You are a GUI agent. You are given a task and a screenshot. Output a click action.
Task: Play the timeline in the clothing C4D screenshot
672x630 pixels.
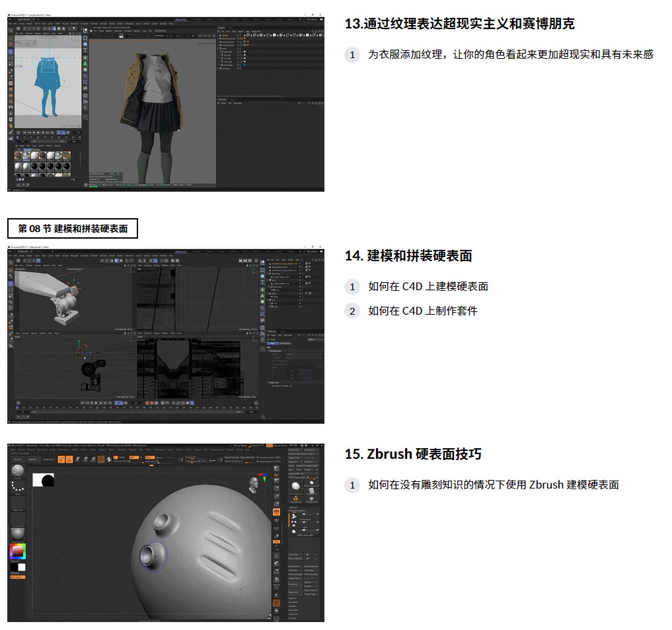coord(38,132)
